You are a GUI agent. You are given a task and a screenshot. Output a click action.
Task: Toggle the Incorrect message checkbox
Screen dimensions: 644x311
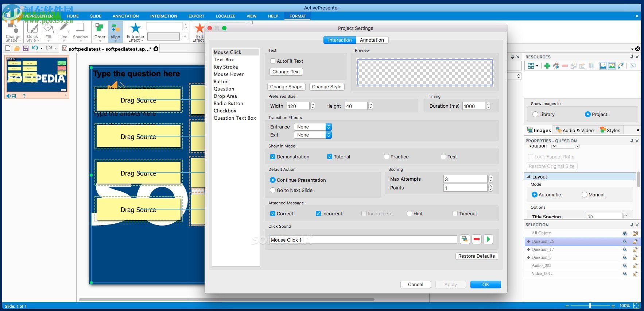coord(318,214)
